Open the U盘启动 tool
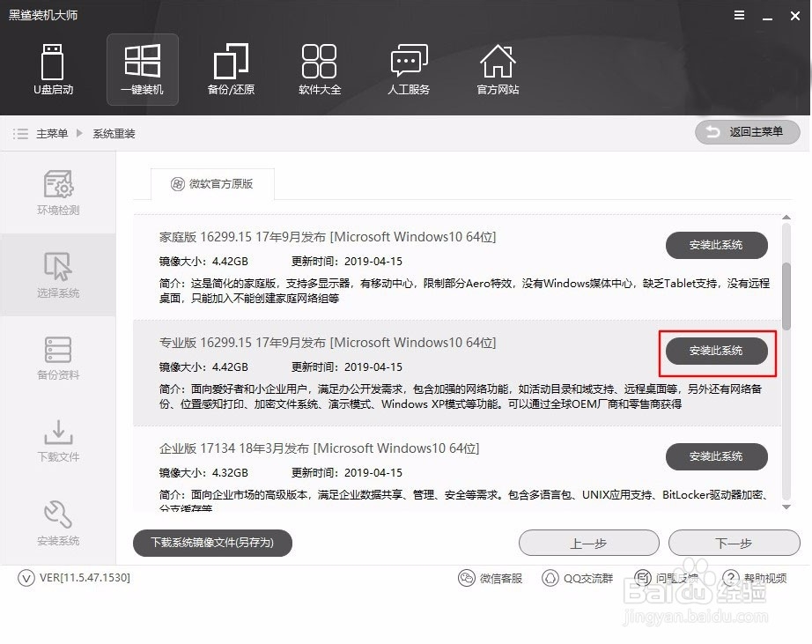The height and width of the screenshot is (644, 812). (53, 70)
